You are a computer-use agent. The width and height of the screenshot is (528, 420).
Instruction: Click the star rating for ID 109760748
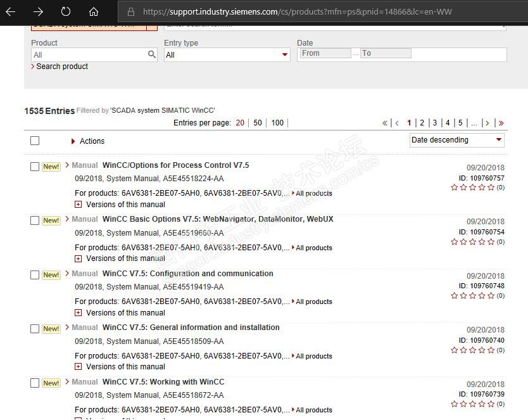coord(472,295)
